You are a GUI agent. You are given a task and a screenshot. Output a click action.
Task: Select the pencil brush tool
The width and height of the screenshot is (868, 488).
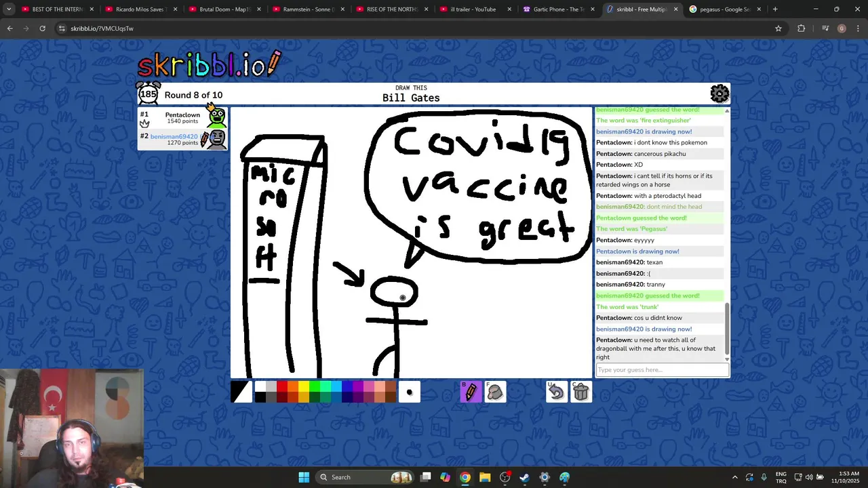coord(471,392)
